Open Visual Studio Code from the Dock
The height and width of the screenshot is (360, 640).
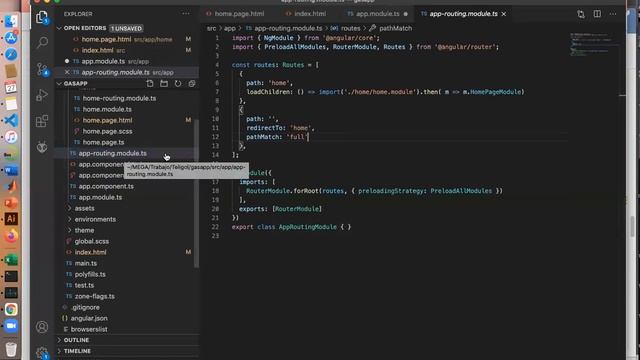pyautogui.click(x=11, y=120)
